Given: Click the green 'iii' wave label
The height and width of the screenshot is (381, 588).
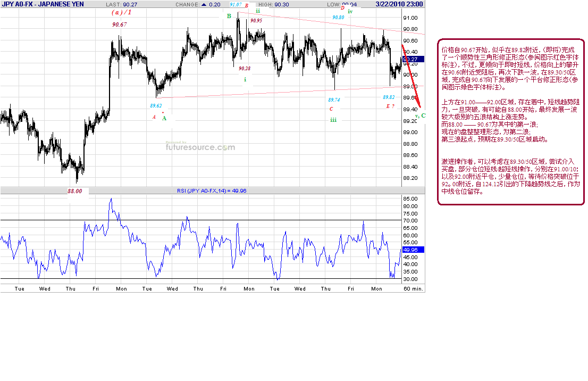Looking at the screenshot, I should coord(333,120).
